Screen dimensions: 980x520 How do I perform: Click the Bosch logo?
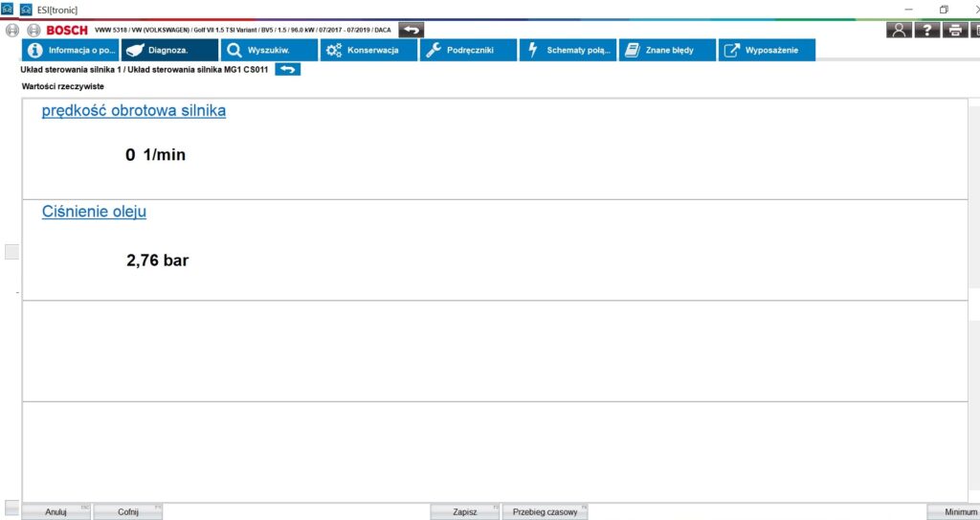[x=66, y=30]
